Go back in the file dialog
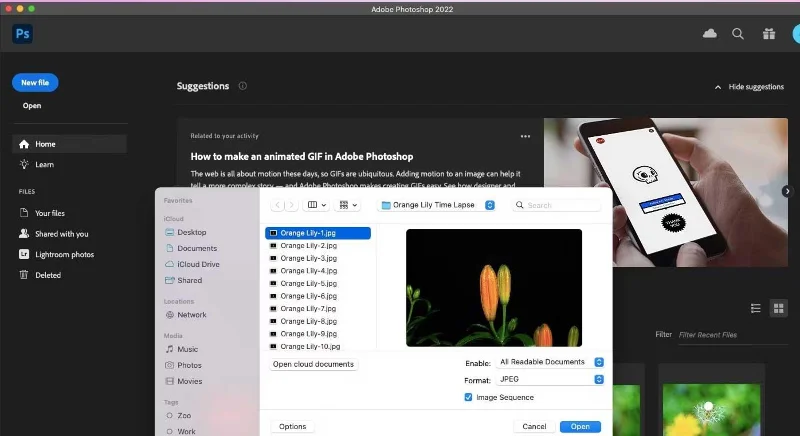This screenshot has width=800, height=436. (278, 205)
